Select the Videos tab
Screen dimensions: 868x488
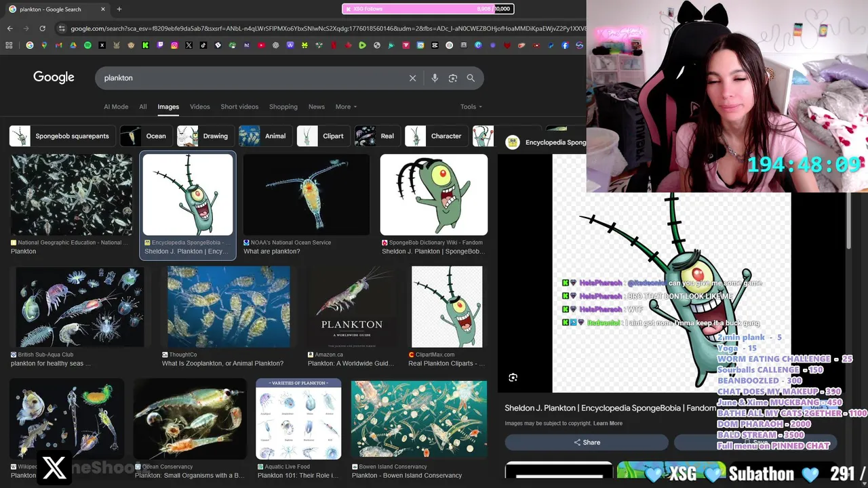pos(200,106)
